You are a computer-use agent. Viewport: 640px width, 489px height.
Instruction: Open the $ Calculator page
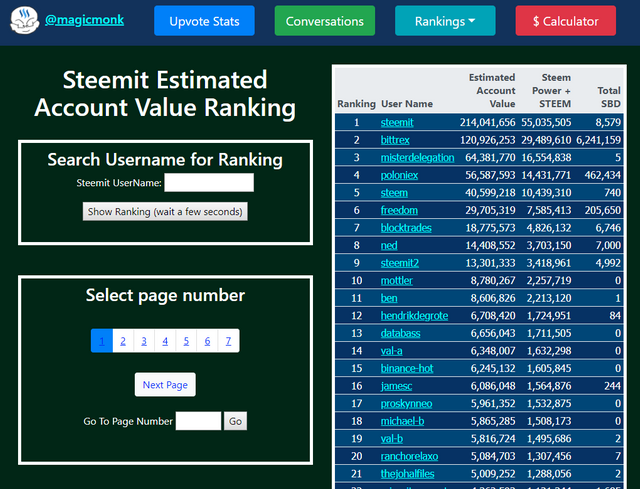(x=565, y=21)
